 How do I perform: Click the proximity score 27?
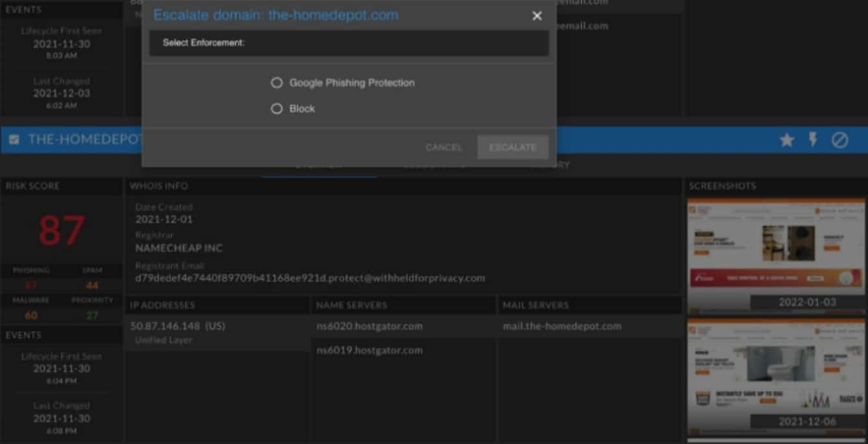click(92, 315)
